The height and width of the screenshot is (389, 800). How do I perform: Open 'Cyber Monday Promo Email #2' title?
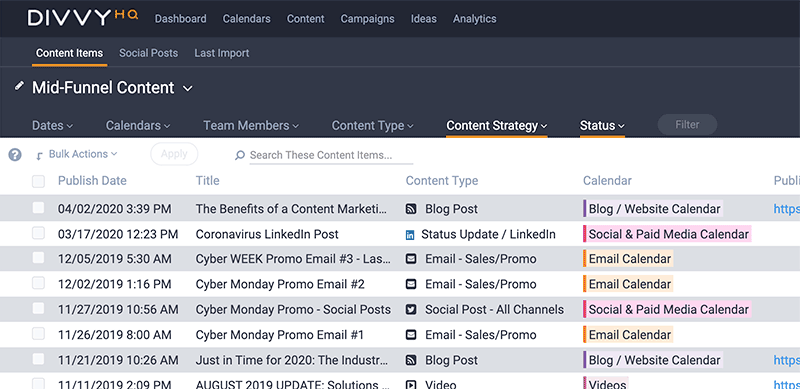280,284
